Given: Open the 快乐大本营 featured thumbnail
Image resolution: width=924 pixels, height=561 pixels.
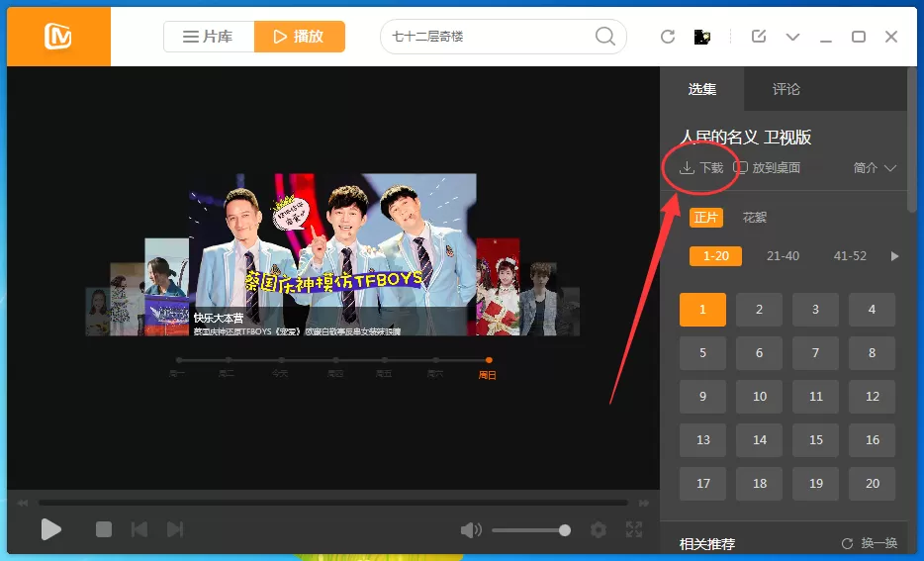Looking at the screenshot, I should [x=332, y=254].
